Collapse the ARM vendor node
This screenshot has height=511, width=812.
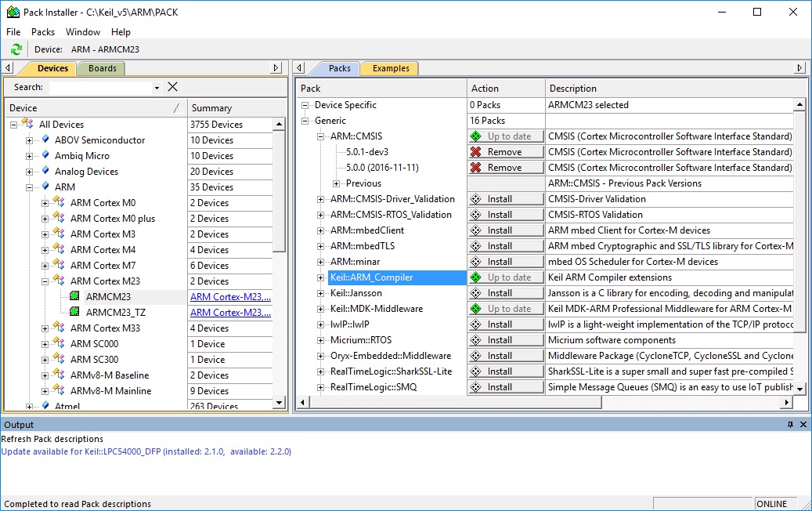click(29, 187)
